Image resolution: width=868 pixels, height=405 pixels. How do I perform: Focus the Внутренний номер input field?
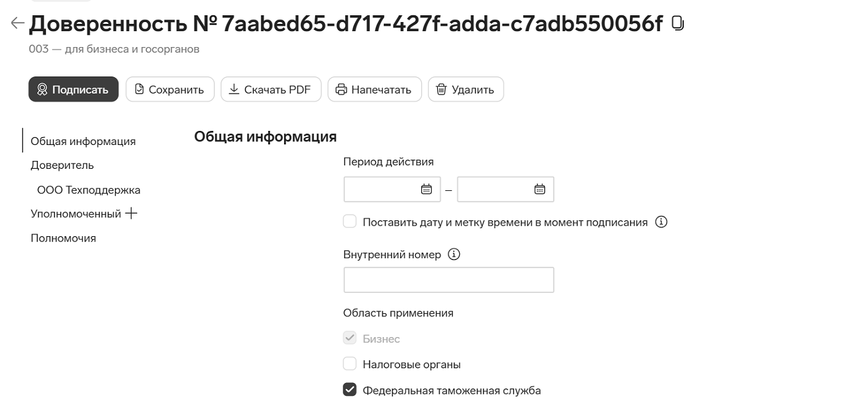449,280
